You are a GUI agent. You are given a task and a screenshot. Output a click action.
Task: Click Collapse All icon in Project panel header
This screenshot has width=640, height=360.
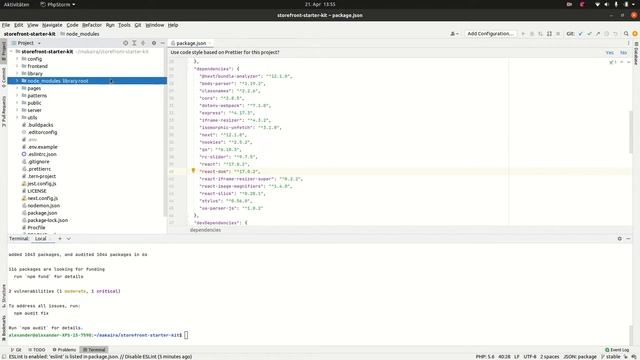coord(143,43)
